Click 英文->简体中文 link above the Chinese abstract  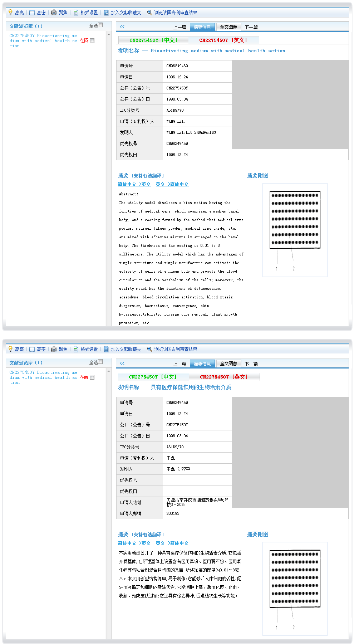[x=172, y=543]
